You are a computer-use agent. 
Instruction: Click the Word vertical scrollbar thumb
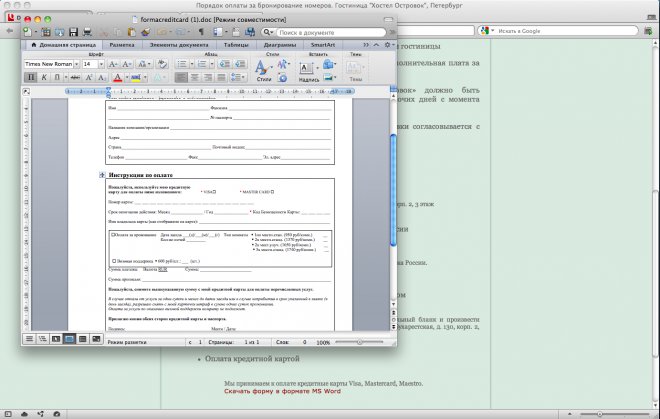pos(394,189)
